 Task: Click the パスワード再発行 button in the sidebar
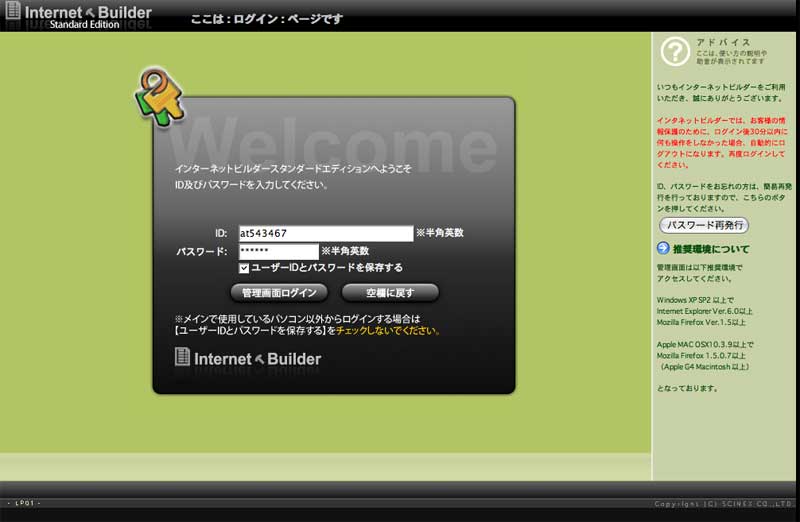tap(704, 225)
